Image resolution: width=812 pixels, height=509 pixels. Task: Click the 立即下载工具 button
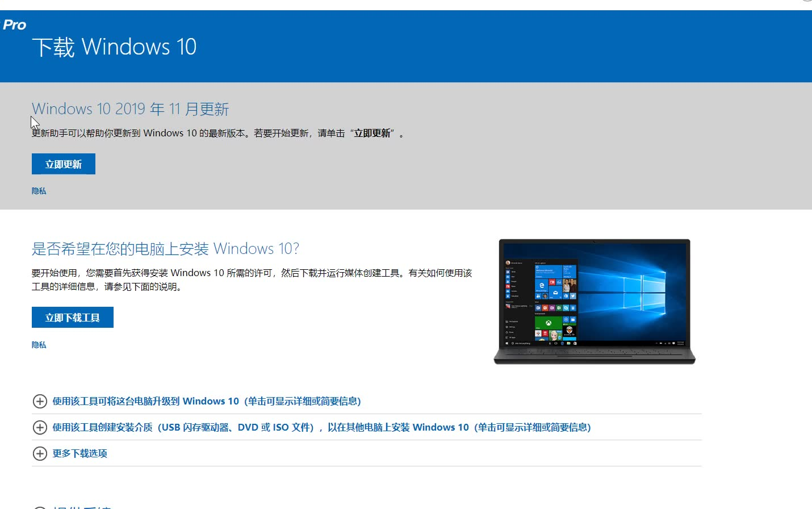[x=73, y=318]
